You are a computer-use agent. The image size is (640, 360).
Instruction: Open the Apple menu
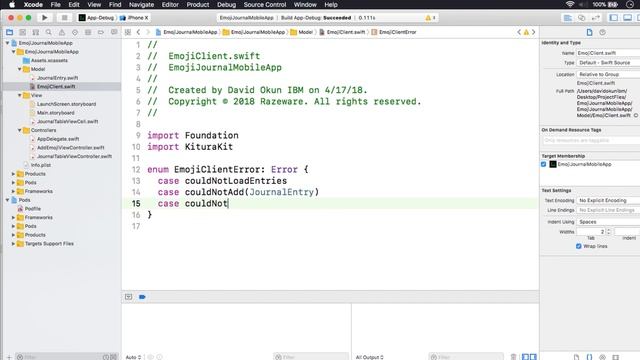point(12,4)
